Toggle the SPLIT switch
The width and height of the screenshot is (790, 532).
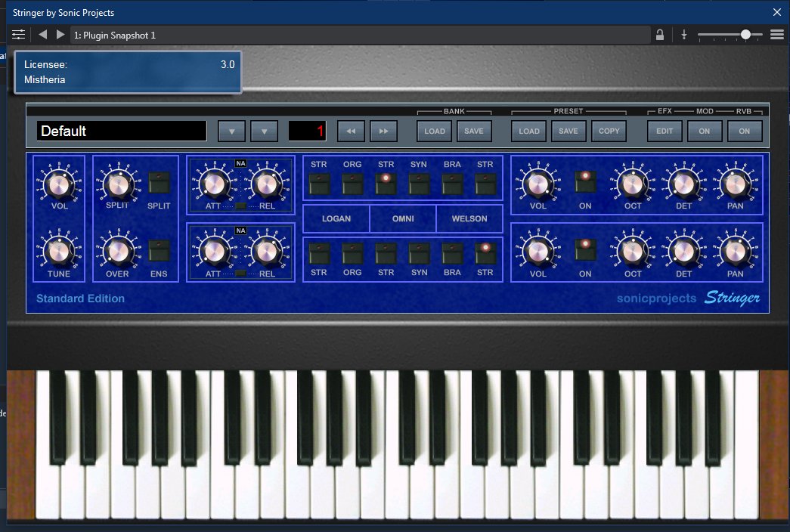[160, 183]
